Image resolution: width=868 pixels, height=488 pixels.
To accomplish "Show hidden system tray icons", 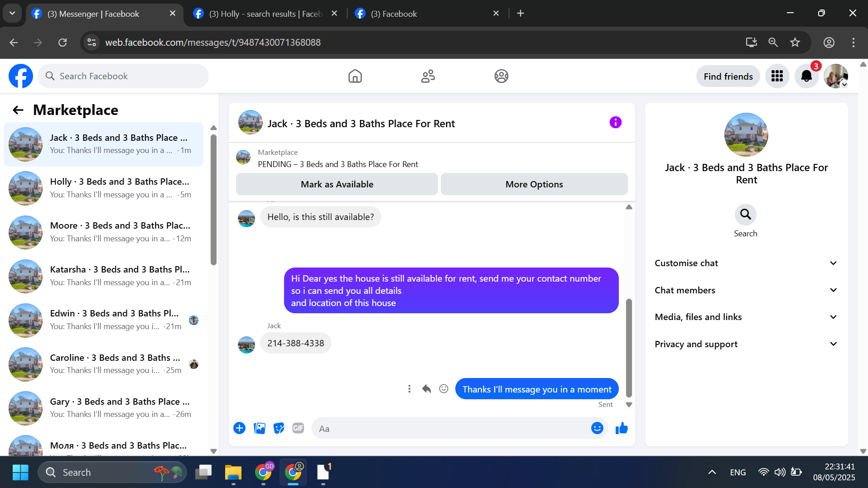I will pyautogui.click(x=712, y=472).
